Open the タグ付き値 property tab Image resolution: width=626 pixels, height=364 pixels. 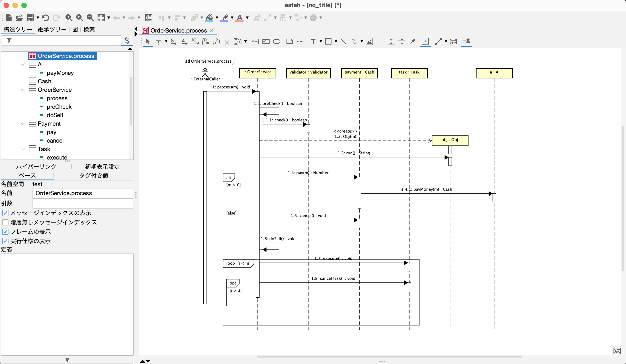94,175
